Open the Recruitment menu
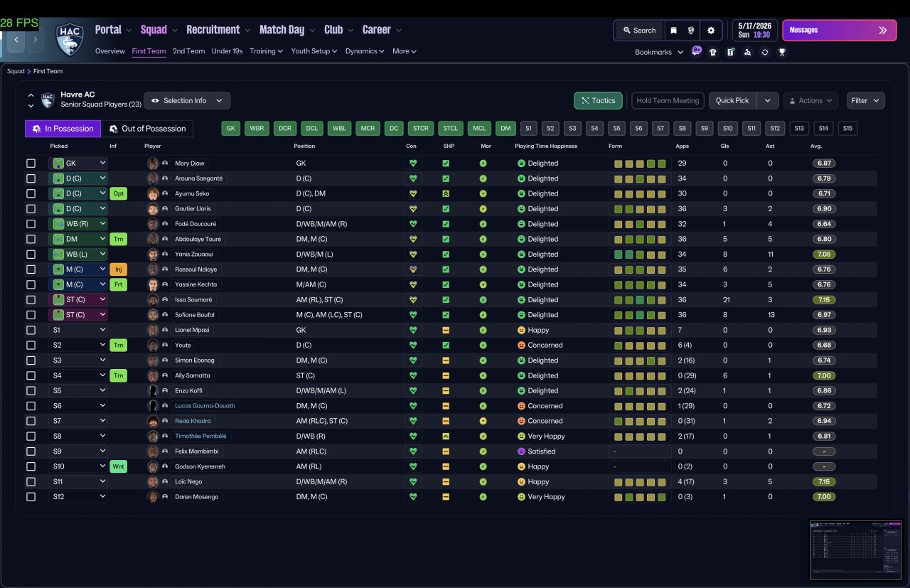The height and width of the screenshot is (588, 910). tap(218, 30)
